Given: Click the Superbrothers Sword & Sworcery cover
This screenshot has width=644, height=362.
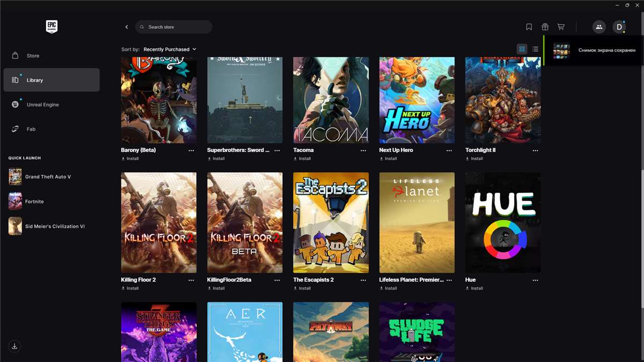Looking at the screenshot, I should pyautogui.click(x=245, y=100).
